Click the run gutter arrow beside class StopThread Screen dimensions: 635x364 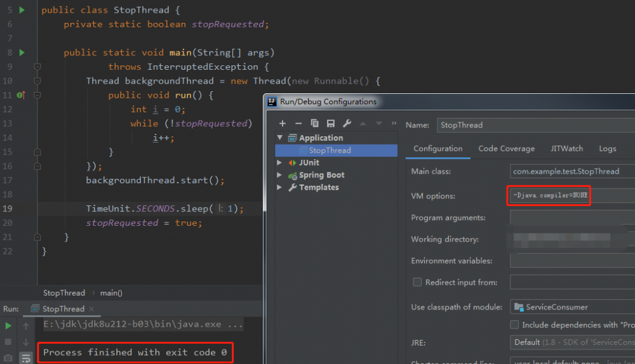pyautogui.click(x=22, y=10)
